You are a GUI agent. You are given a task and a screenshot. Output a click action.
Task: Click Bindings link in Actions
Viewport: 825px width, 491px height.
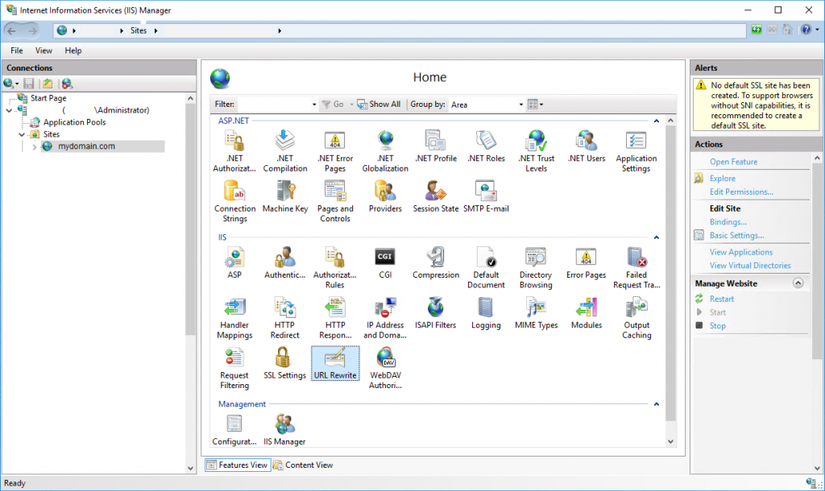(728, 222)
